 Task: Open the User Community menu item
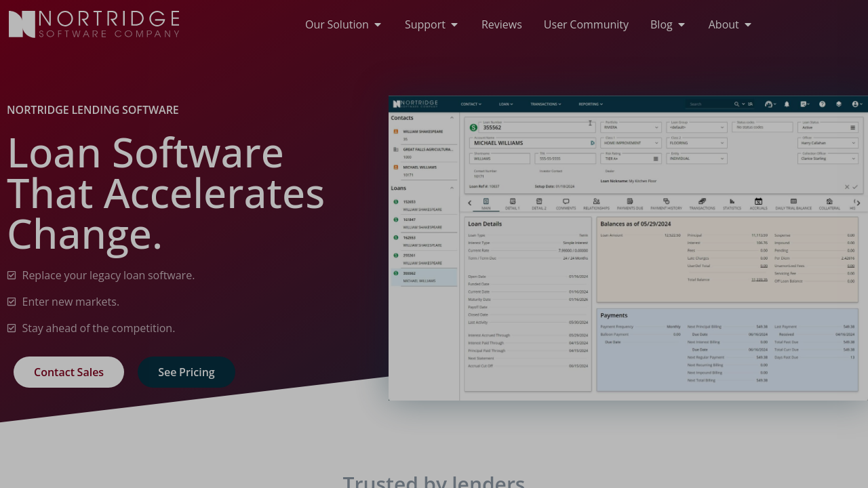click(586, 24)
